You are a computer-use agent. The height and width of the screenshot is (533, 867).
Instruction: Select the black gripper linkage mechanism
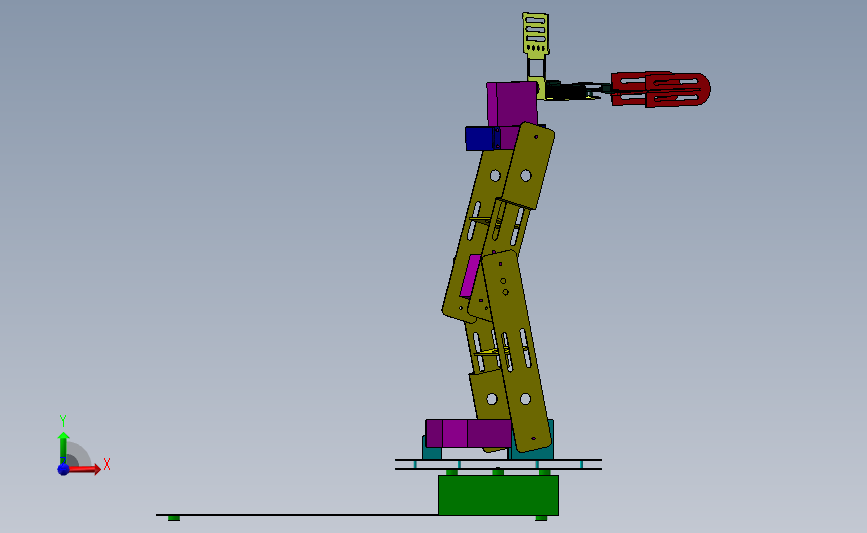(x=575, y=91)
